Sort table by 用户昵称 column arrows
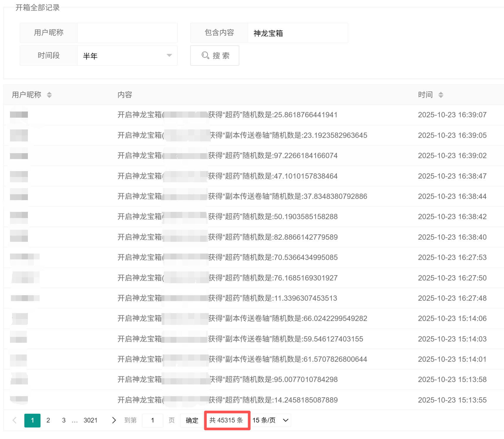 (49, 95)
